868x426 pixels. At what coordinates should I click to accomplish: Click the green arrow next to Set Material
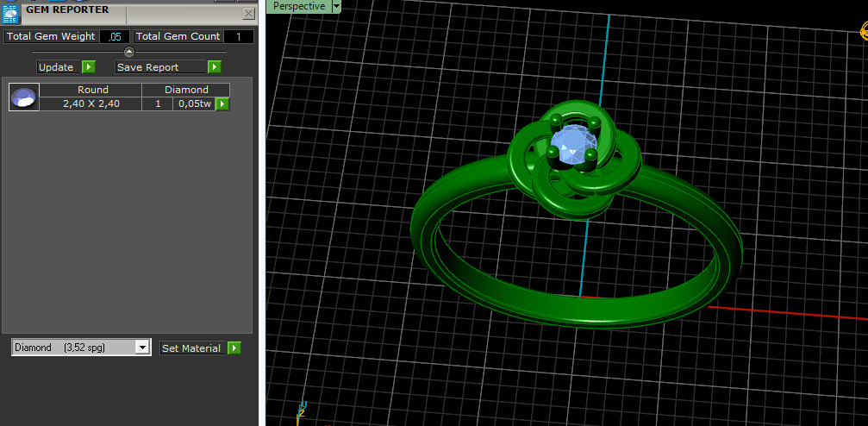(234, 348)
